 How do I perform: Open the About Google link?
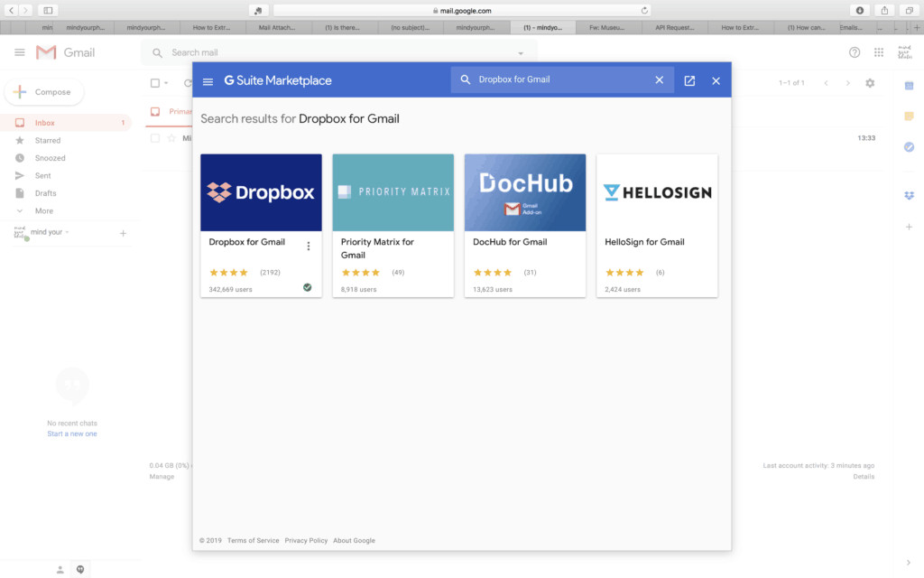click(354, 540)
